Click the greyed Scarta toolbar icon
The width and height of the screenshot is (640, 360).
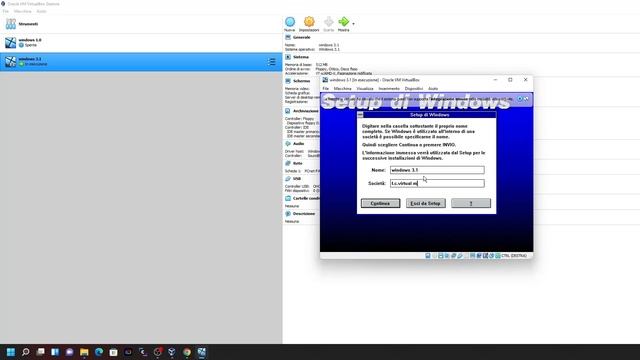pyautogui.click(x=329, y=22)
